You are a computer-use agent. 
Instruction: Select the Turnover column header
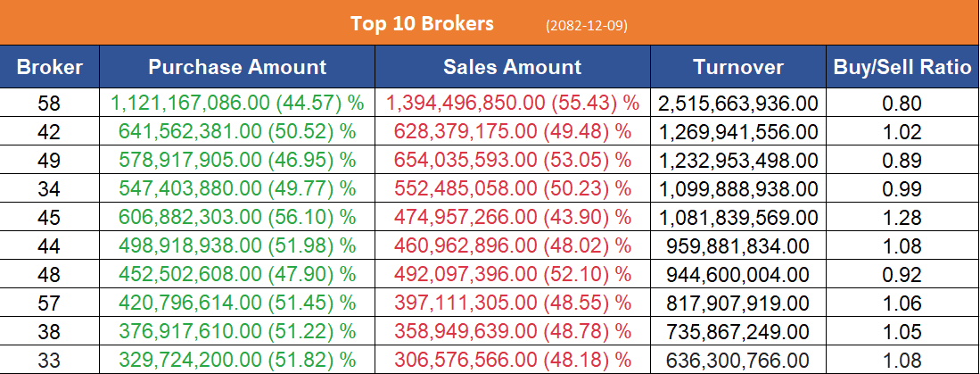coord(737,67)
